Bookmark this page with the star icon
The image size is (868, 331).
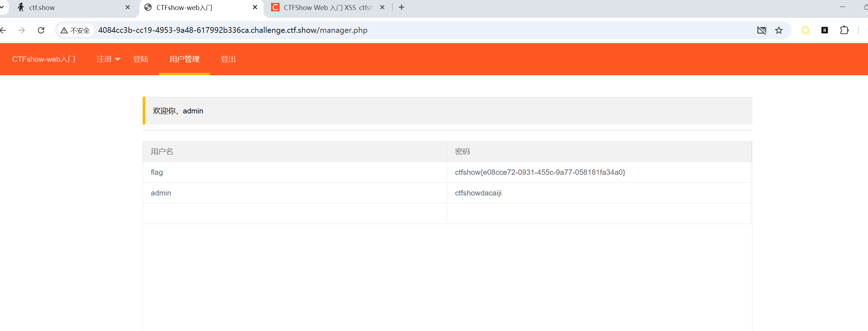[778, 30]
